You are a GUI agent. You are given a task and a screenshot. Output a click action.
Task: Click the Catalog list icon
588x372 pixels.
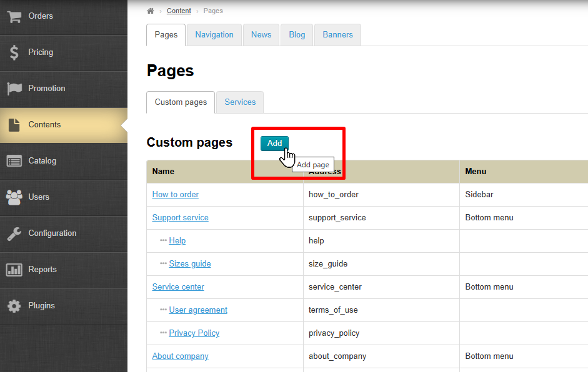coord(14,161)
